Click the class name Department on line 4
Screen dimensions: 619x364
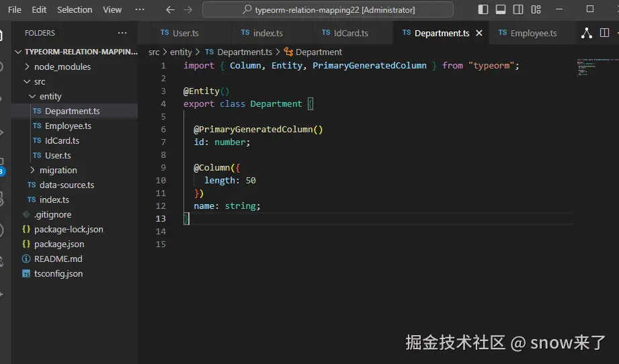[x=276, y=103]
